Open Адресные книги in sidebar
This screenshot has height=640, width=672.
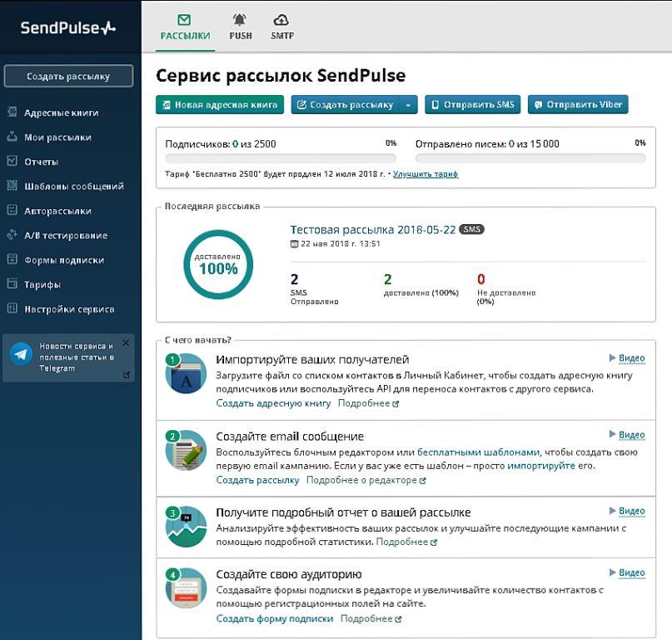(x=62, y=112)
